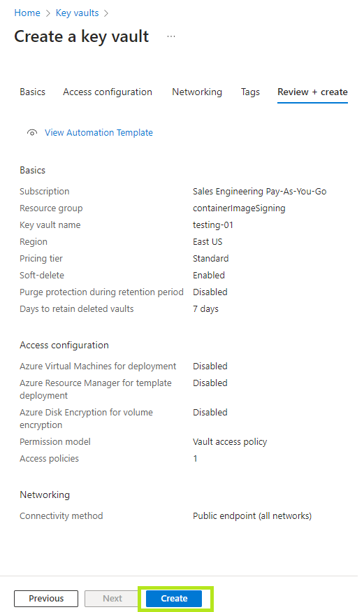Click the key vault name value testing-01

(x=213, y=225)
